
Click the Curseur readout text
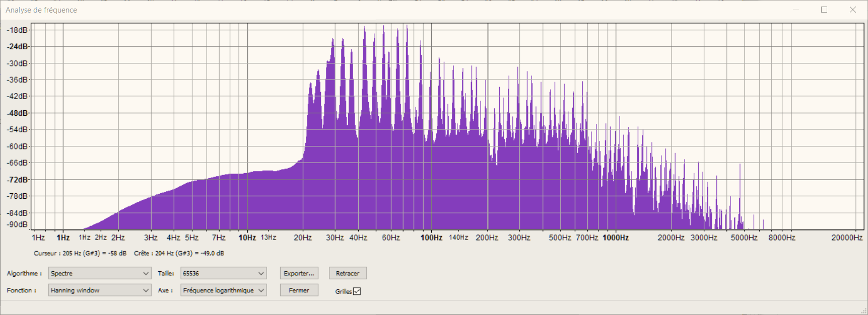pyautogui.click(x=80, y=253)
